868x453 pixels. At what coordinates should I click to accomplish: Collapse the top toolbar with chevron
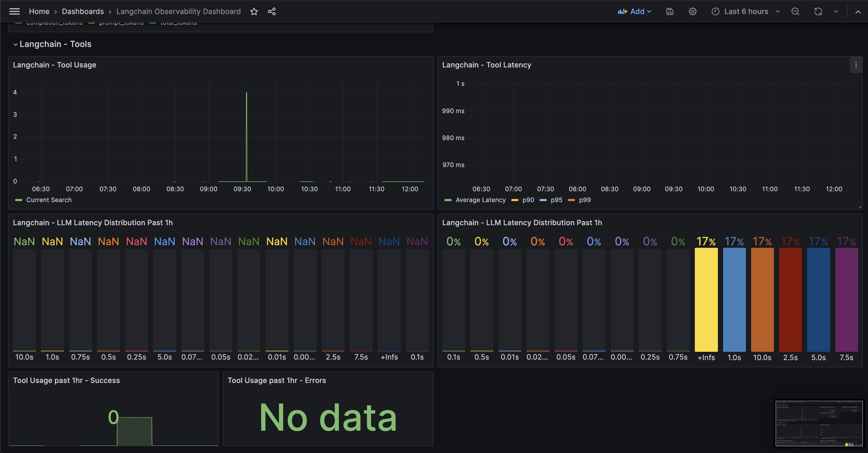coord(858,11)
